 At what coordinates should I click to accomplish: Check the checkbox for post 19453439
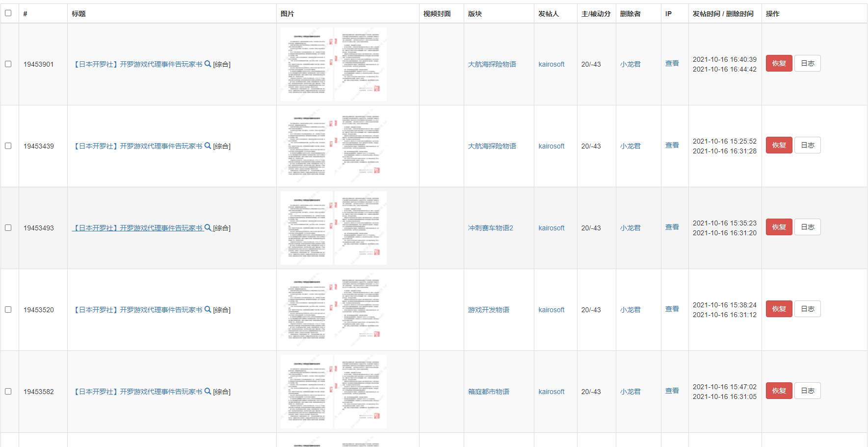click(8, 146)
